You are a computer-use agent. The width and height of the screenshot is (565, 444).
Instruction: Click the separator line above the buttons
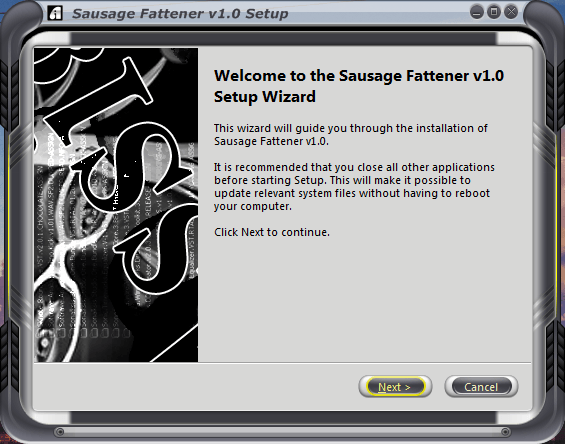[x=282, y=363]
